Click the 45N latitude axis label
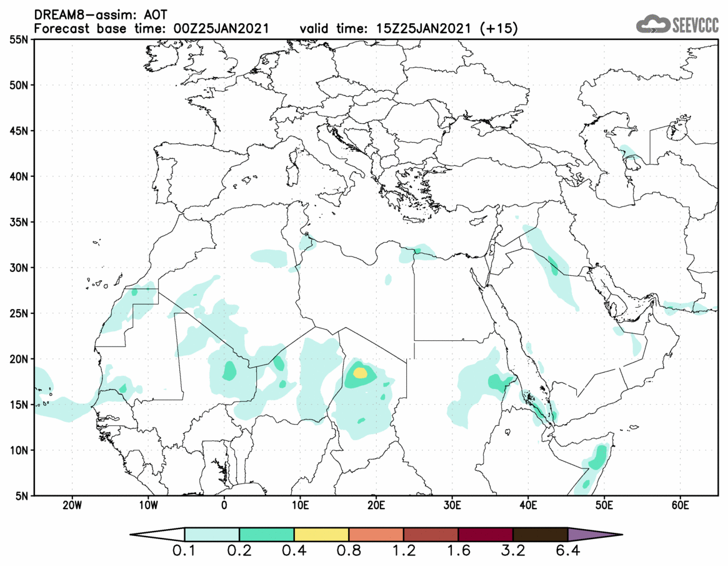This screenshot has height=566, width=728. tap(19, 131)
